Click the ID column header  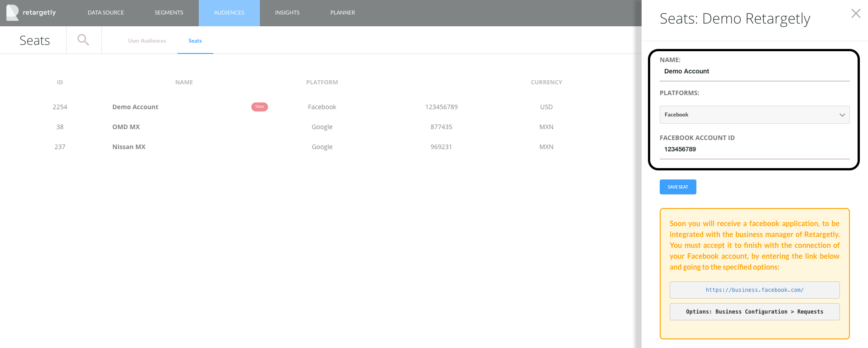(60, 82)
